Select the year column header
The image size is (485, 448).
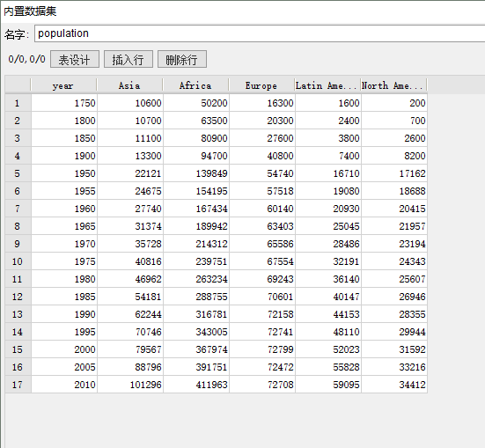pyautogui.click(x=63, y=85)
